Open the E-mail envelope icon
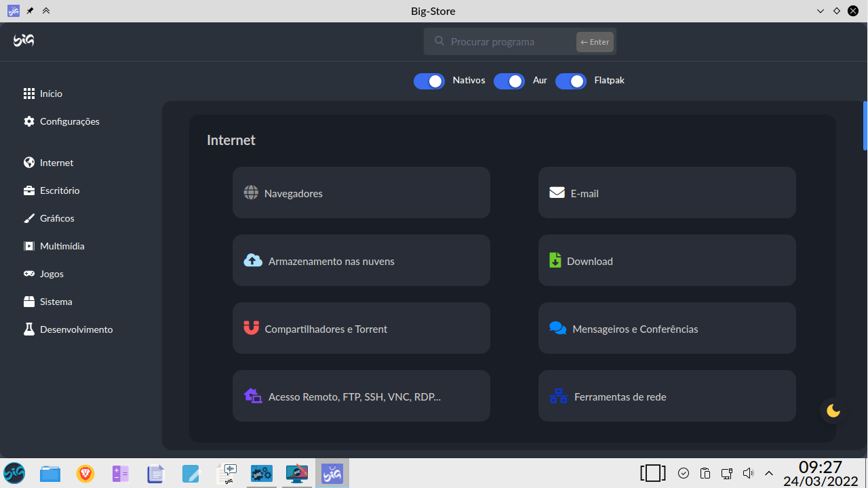This screenshot has width=868, height=488. (557, 192)
